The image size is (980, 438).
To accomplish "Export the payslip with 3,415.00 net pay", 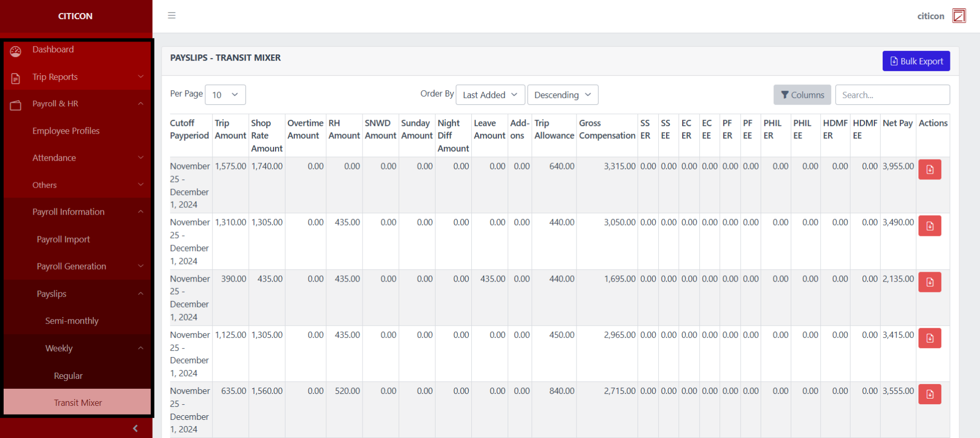I will 929,338.
